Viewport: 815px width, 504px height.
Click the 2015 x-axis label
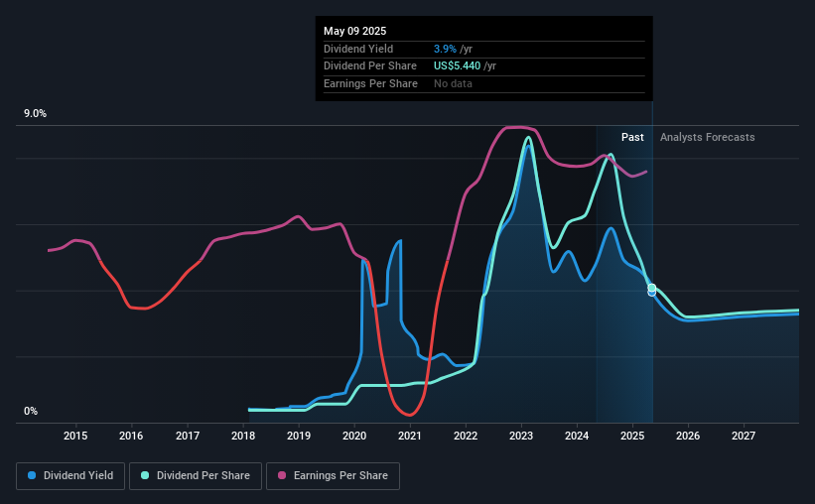tap(75, 436)
